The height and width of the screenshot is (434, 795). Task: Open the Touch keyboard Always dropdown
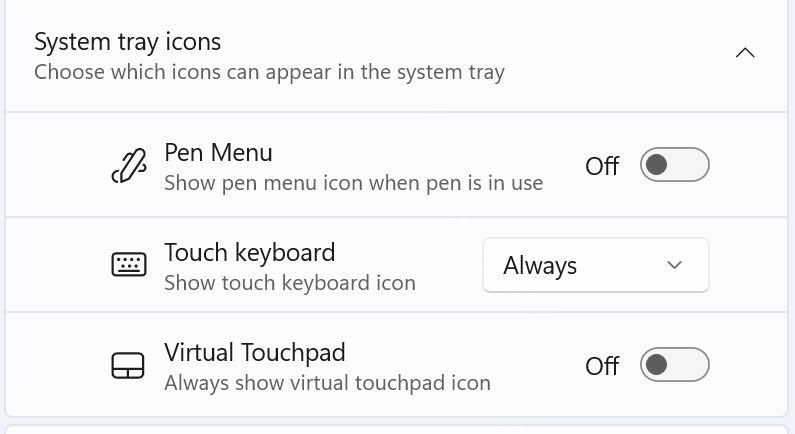596,265
